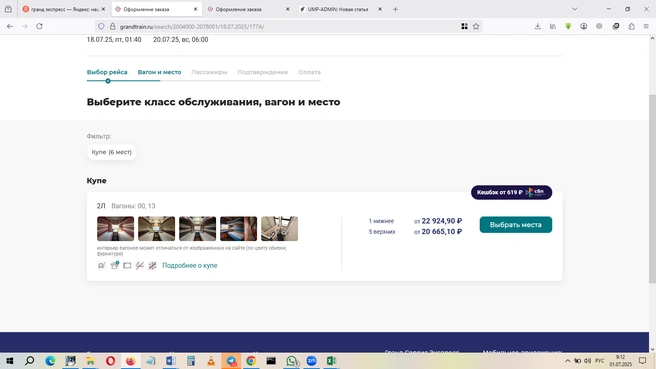Click the VLC cone icon in taskbar
656x369 pixels.
[x=211, y=361]
